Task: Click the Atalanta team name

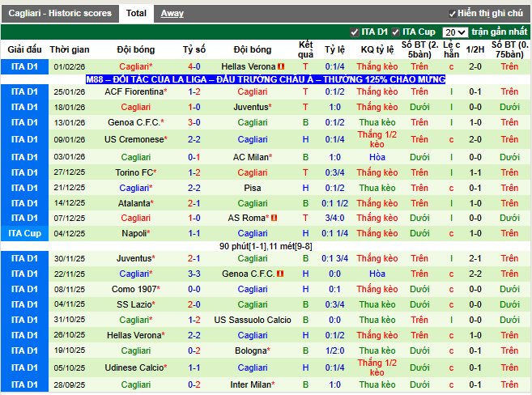Action: click(x=136, y=203)
